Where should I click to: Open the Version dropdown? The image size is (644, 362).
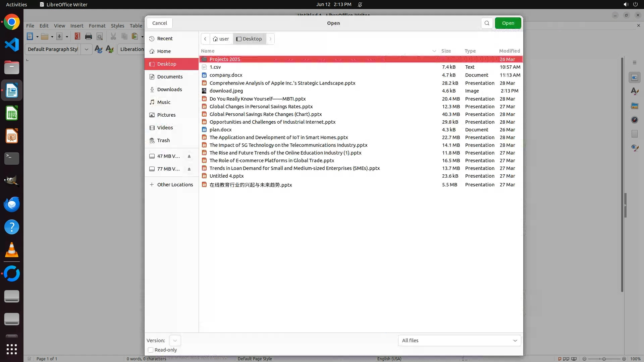[x=175, y=341]
